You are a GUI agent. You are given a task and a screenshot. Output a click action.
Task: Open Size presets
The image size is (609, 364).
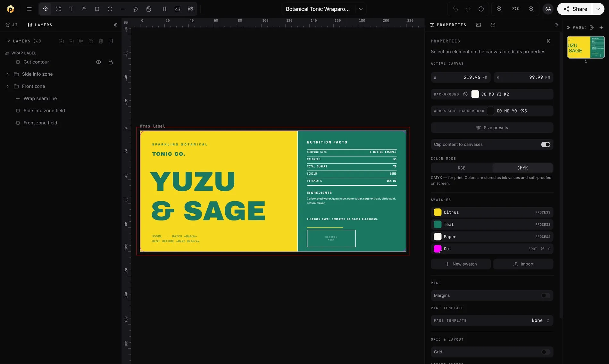tap(492, 128)
